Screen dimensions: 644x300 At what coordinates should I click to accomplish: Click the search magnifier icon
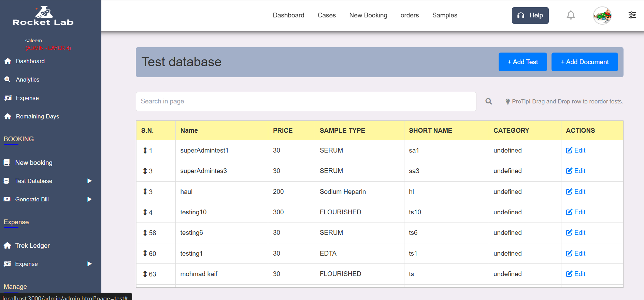click(489, 101)
